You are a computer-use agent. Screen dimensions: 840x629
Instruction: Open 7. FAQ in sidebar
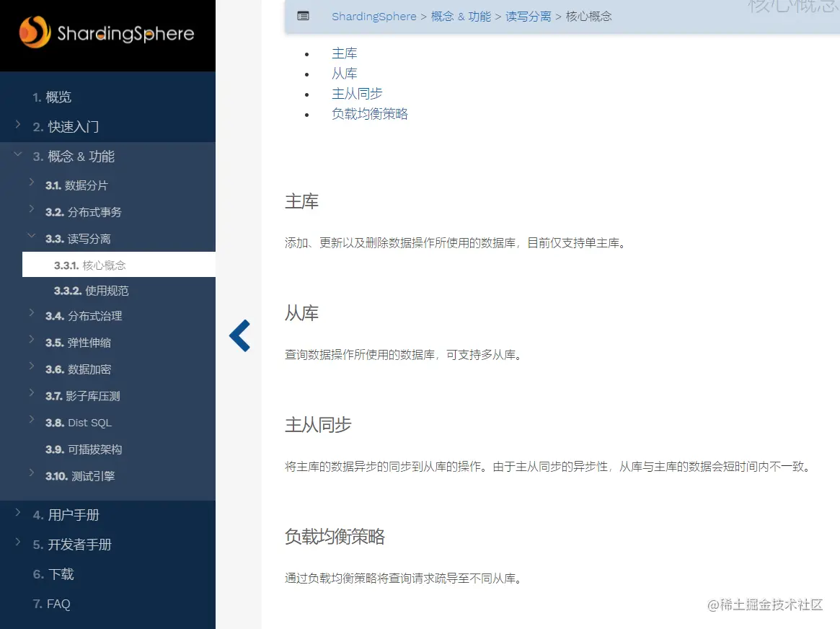tap(51, 604)
